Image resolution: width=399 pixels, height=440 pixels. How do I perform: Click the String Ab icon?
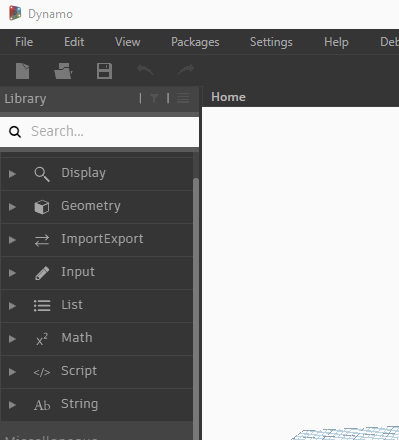[42, 405]
